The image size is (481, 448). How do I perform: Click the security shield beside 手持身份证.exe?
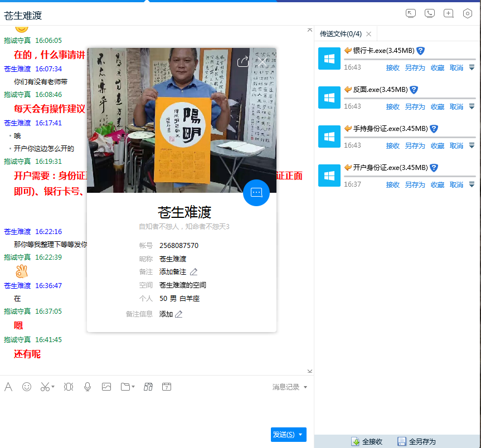click(x=434, y=129)
